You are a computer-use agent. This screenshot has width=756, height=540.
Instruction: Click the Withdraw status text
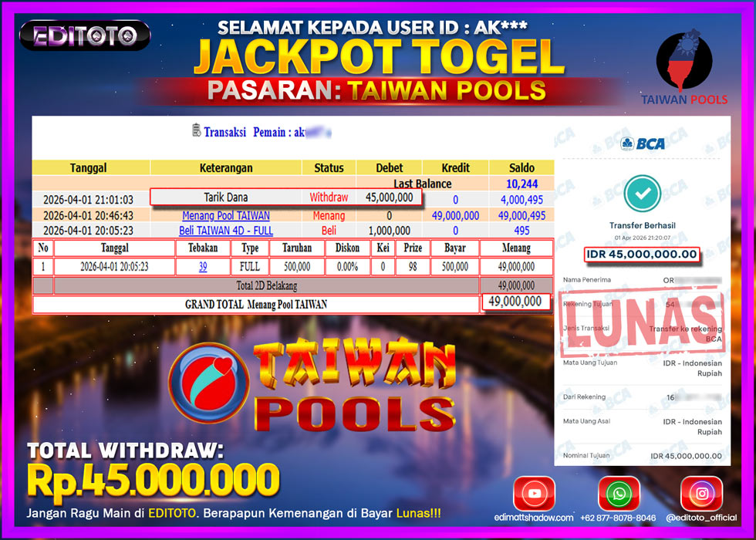tap(329, 197)
